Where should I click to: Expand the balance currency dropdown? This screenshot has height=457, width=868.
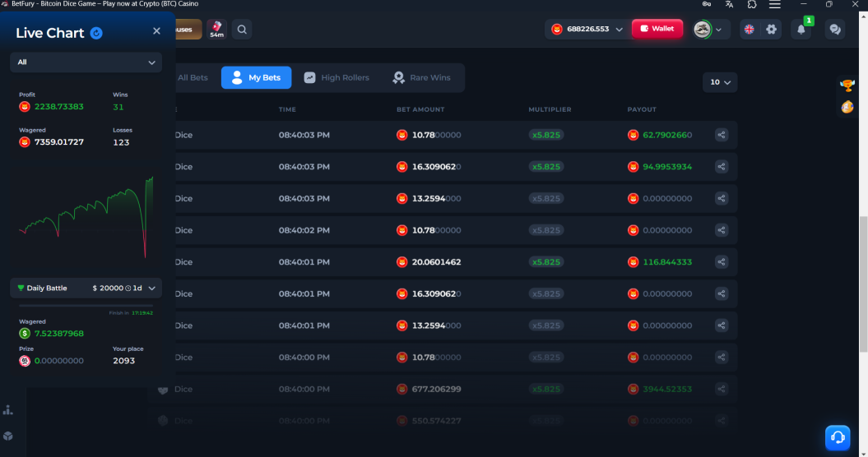pos(619,30)
